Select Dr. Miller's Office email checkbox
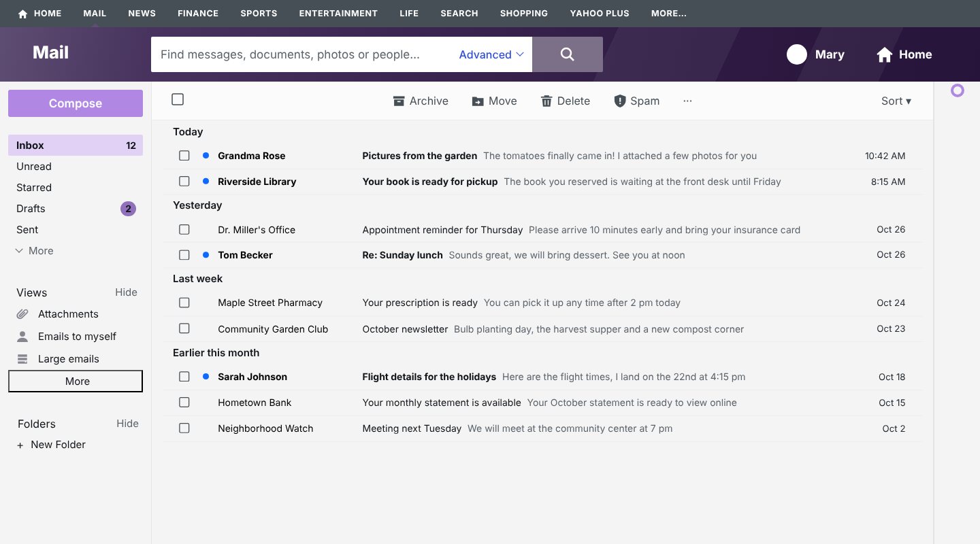Image resolution: width=980 pixels, height=544 pixels. pyautogui.click(x=184, y=230)
